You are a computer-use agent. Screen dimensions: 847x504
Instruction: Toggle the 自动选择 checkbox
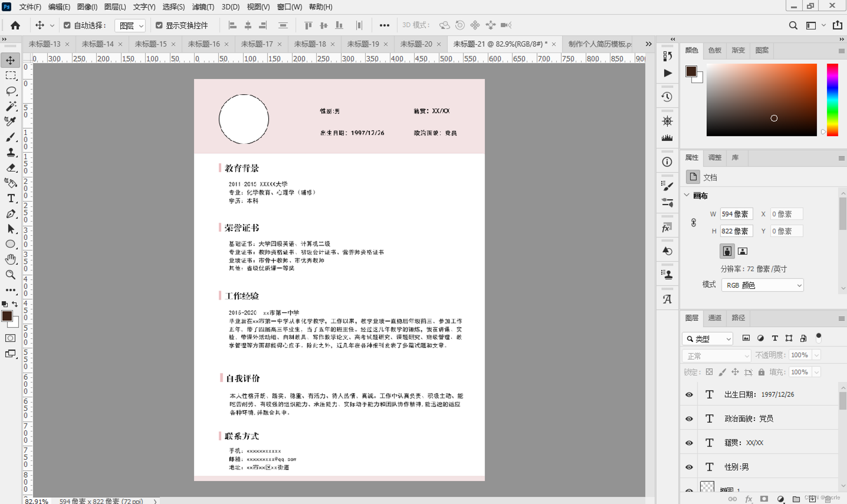click(67, 25)
